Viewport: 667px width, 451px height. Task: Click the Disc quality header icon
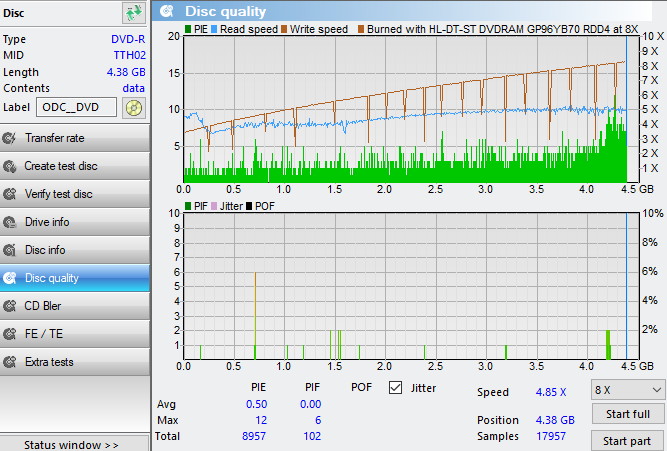coord(166,12)
